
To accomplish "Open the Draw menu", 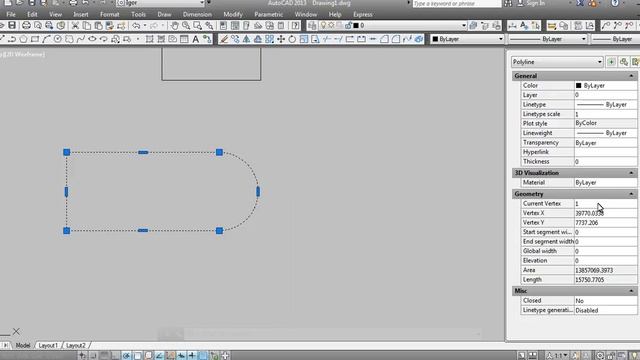I will click(164, 14).
